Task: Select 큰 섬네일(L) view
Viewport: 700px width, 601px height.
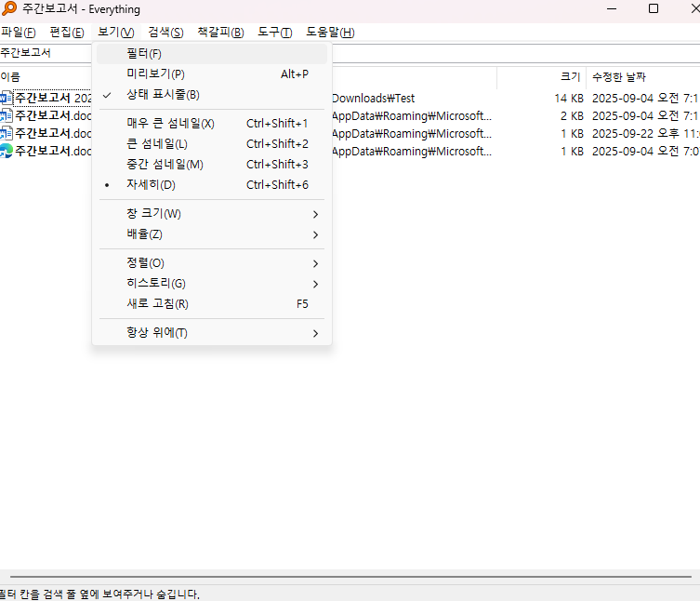Action: [212, 144]
